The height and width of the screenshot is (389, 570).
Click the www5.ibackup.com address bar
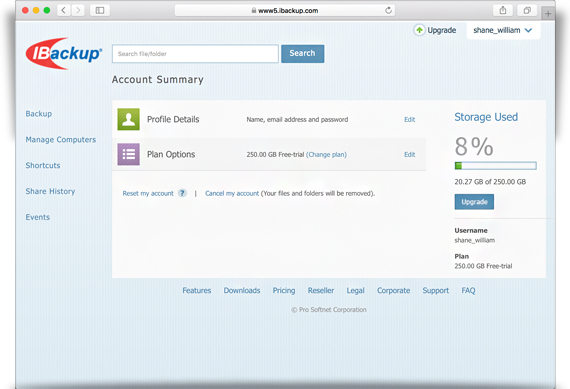[285, 11]
